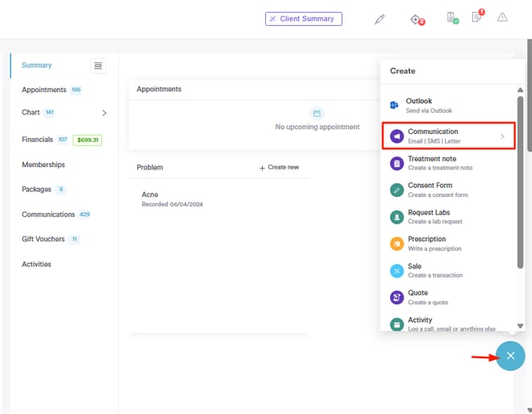Expand the Communication submenu arrow
Screen dimensions: 532x414
(502, 136)
